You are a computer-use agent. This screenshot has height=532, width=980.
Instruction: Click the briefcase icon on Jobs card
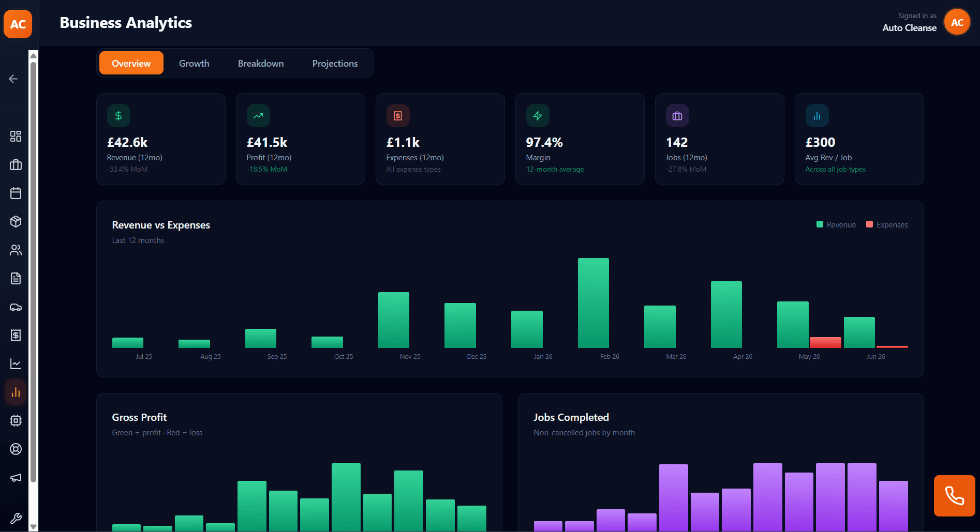[x=677, y=116]
